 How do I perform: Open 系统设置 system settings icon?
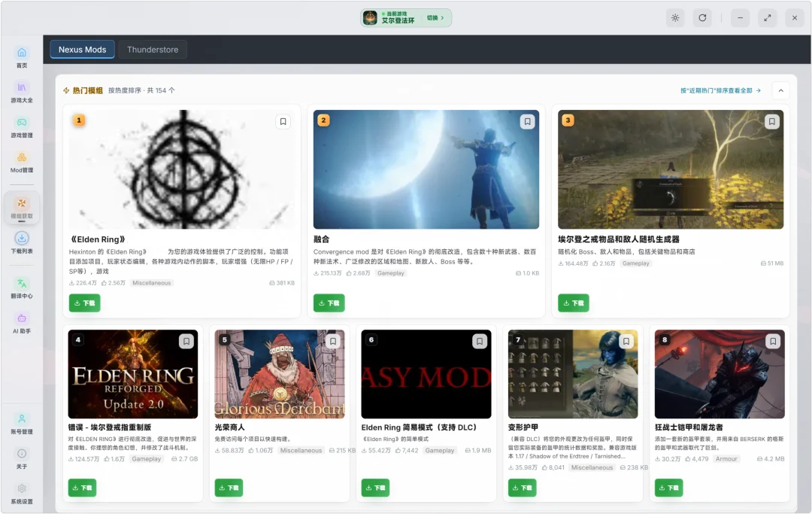tap(22, 494)
